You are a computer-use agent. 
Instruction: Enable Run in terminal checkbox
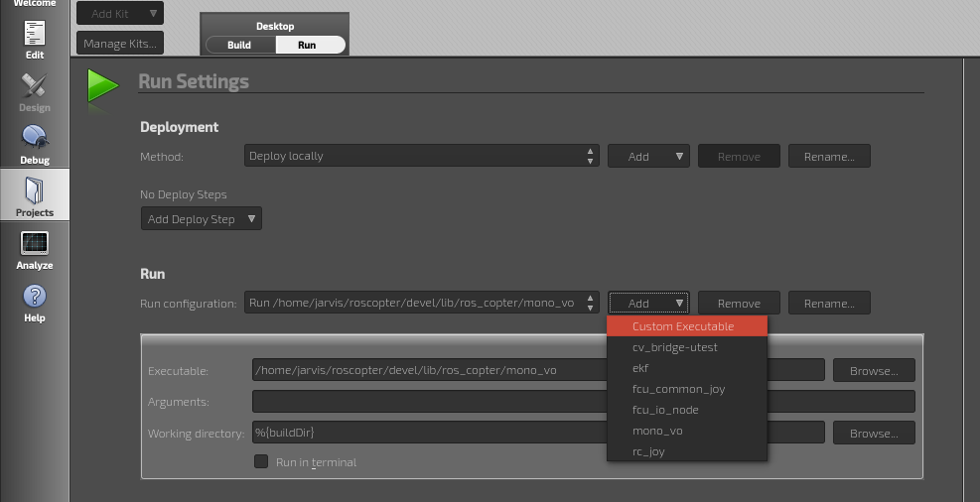(x=262, y=461)
